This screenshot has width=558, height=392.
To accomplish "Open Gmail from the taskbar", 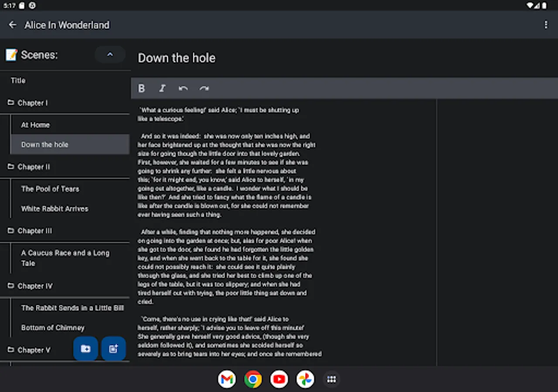I will point(227,379).
